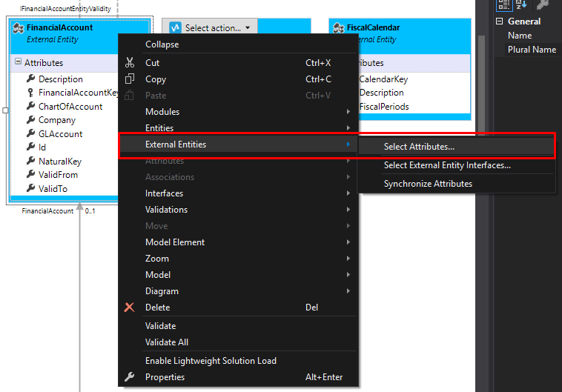Screen dimensions: 562x392
Task: Click the Properties wrench icon in the context menu
Action: point(130,376)
